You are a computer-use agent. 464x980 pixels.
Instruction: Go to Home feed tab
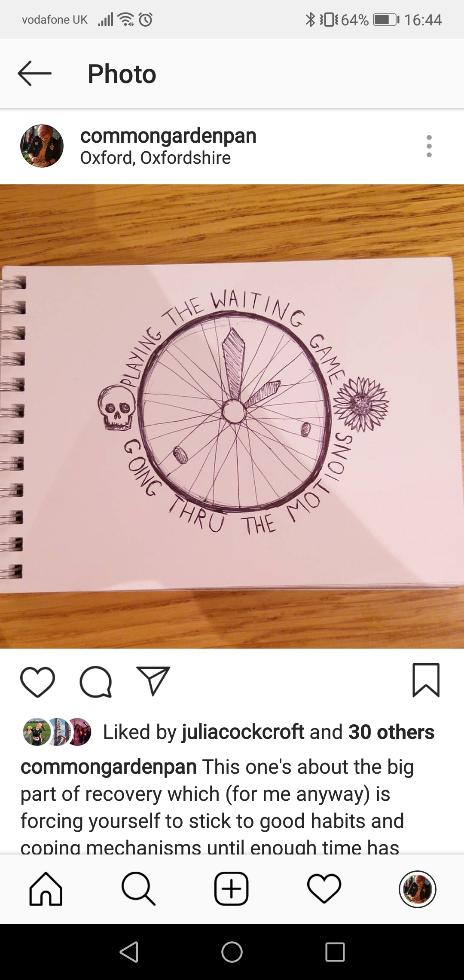(46, 889)
